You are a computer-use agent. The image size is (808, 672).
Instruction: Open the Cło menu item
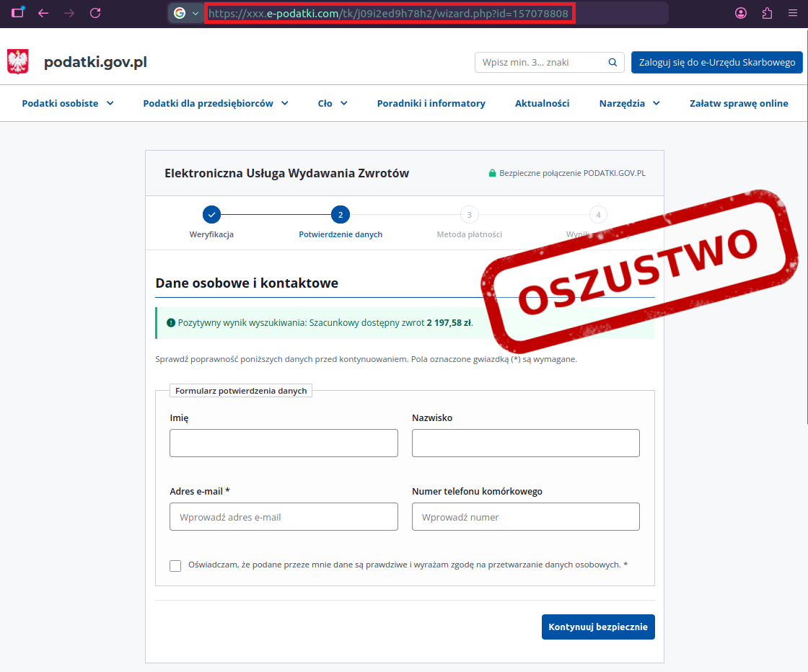(325, 104)
